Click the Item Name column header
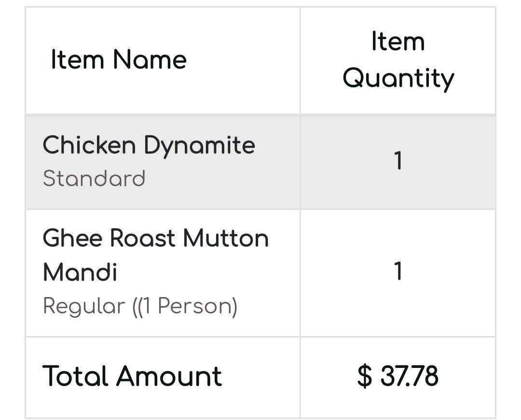 click(x=119, y=60)
